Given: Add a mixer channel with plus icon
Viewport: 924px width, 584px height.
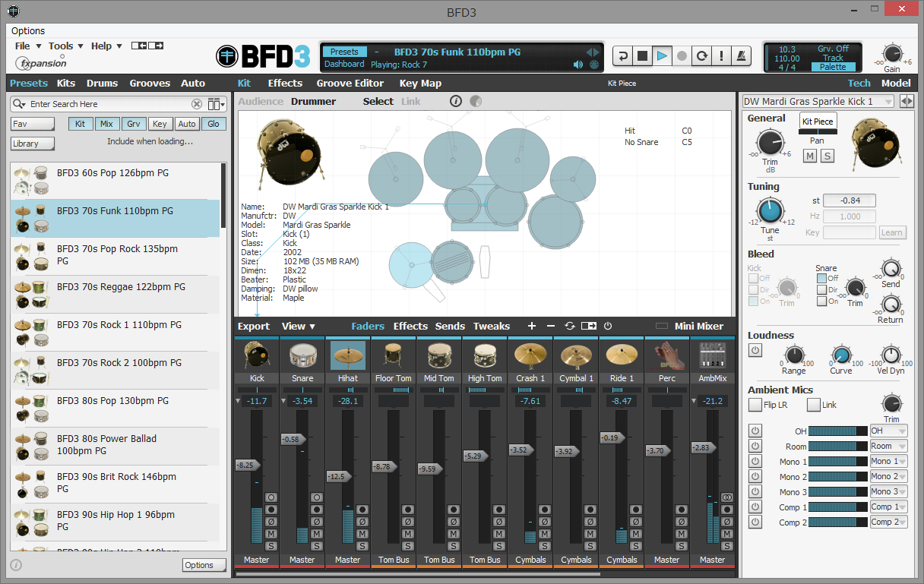Looking at the screenshot, I should pos(531,326).
